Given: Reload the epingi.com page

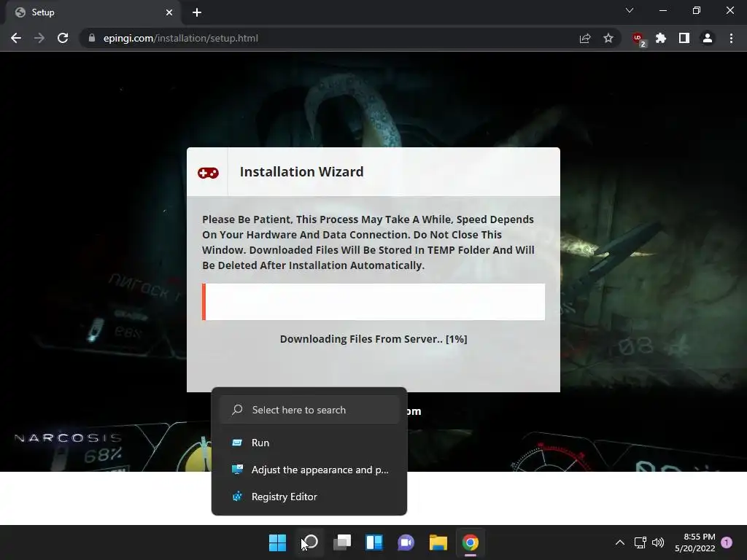Looking at the screenshot, I should [x=63, y=38].
